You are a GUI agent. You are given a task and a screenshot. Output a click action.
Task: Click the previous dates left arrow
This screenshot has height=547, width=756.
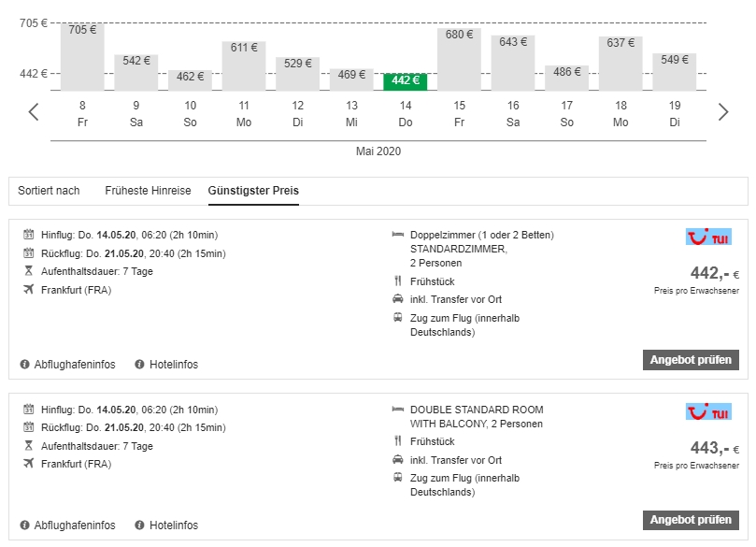tap(34, 112)
